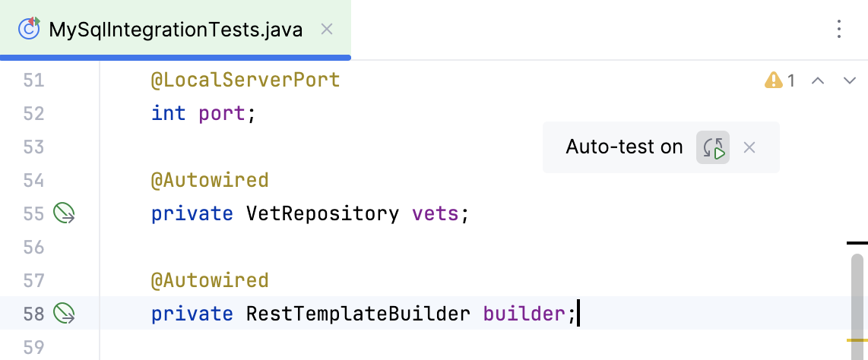868x360 pixels.
Task: Toggle the Auto-test button
Action: [713, 147]
